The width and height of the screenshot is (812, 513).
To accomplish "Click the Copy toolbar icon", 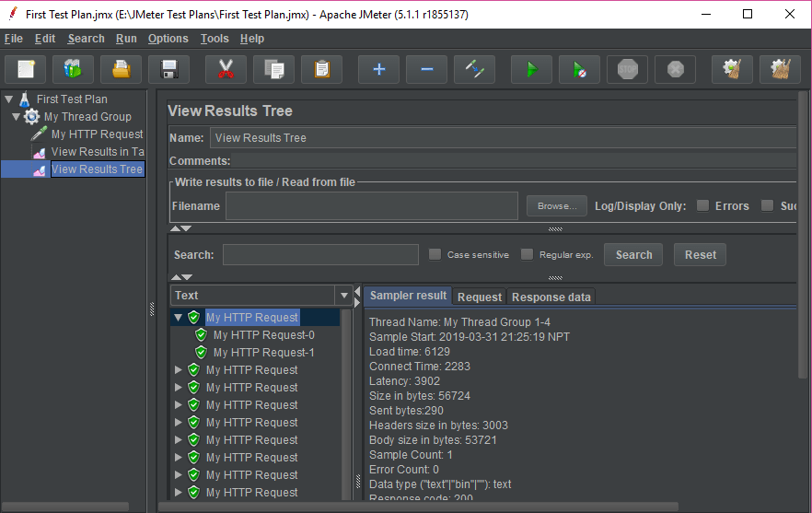I will tap(274, 69).
